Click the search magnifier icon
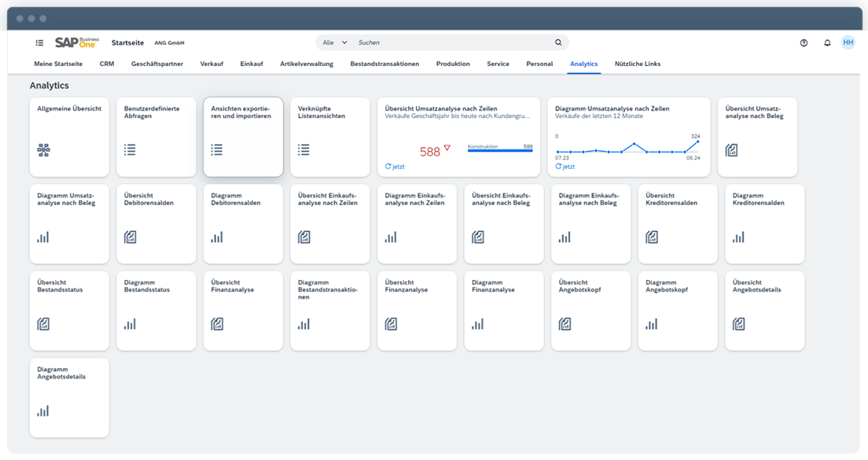The height and width of the screenshot is (460, 868). [558, 43]
